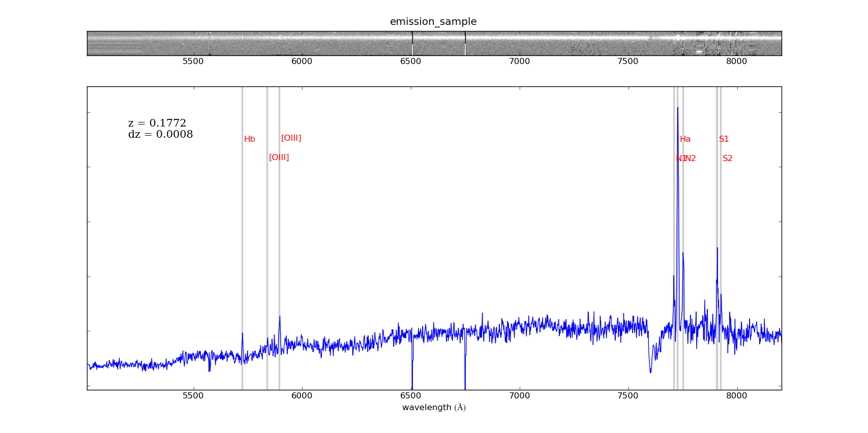The image size is (868, 433).
Task: Click the 7500 tick label under 2D spectrum strip
Action: (x=628, y=61)
